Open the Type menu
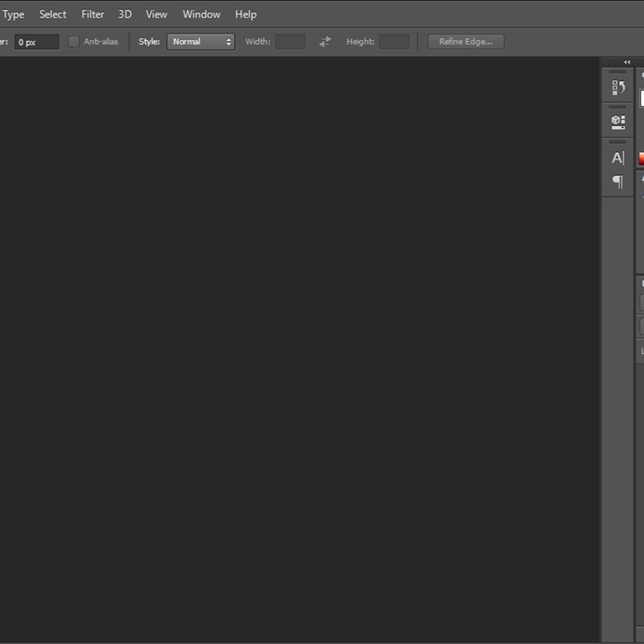644x644 pixels. [13, 14]
